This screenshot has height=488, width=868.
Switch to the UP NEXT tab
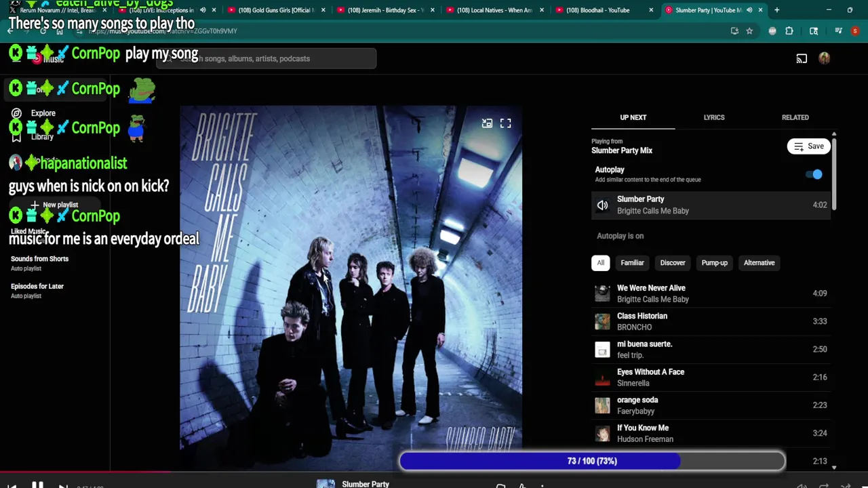(x=633, y=117)
